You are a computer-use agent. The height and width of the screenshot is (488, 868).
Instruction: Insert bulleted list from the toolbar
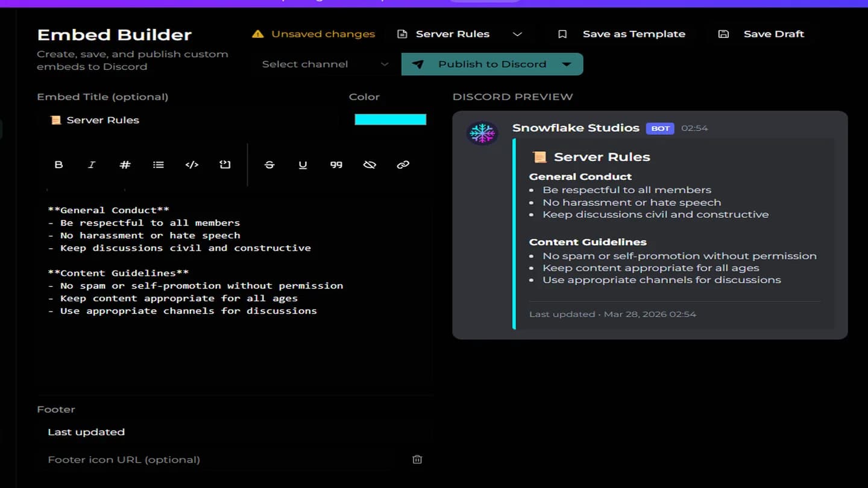pyautogui.click(x=158, y=164)
